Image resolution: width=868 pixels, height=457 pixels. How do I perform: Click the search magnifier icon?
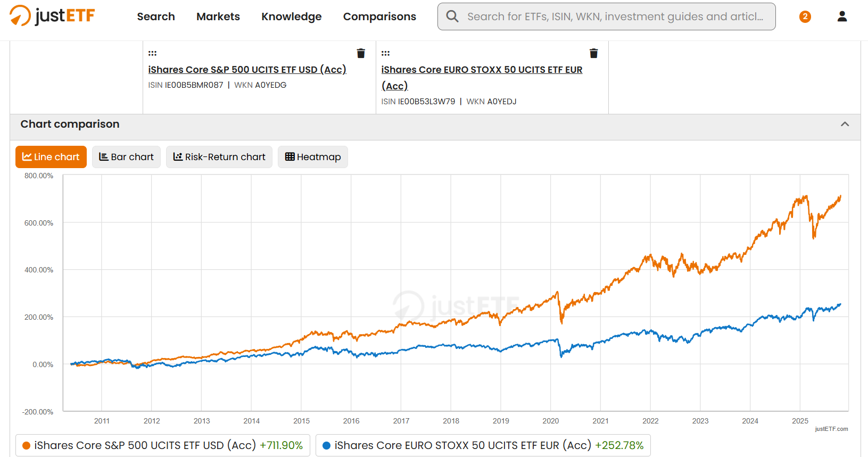point(452,16)
